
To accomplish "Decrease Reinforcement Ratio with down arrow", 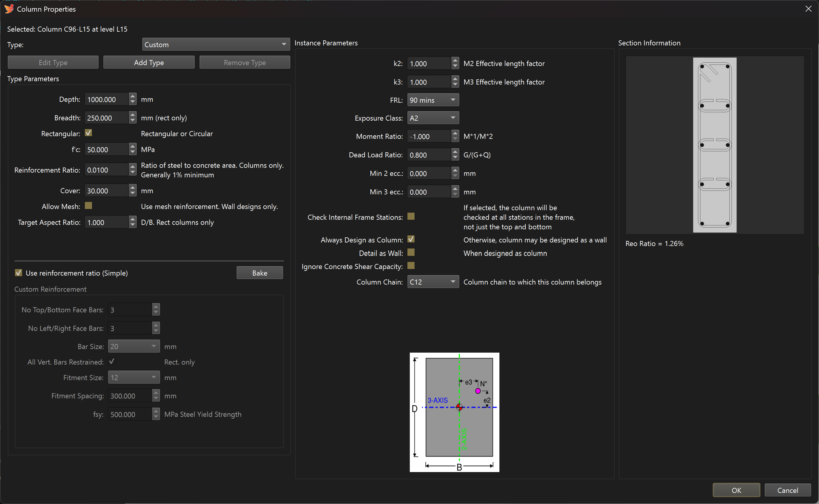I will pyautogui.click(x=133, y=173).
